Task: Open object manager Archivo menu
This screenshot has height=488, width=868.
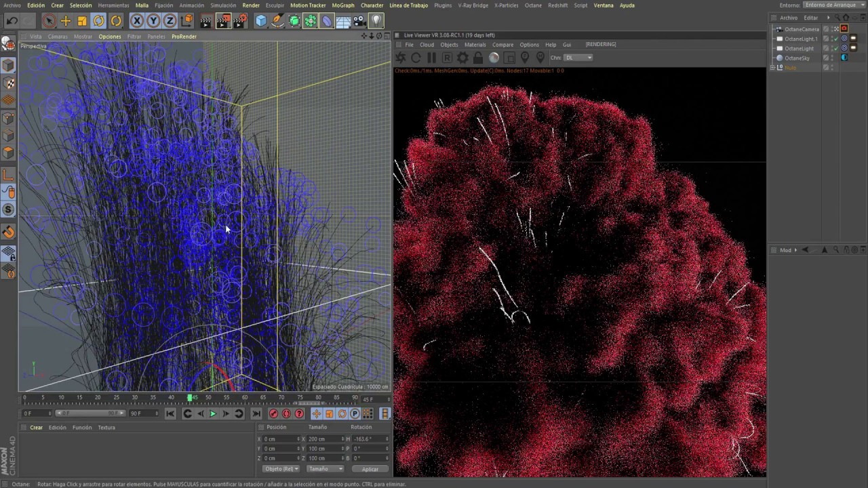Action: pos(789,18)
